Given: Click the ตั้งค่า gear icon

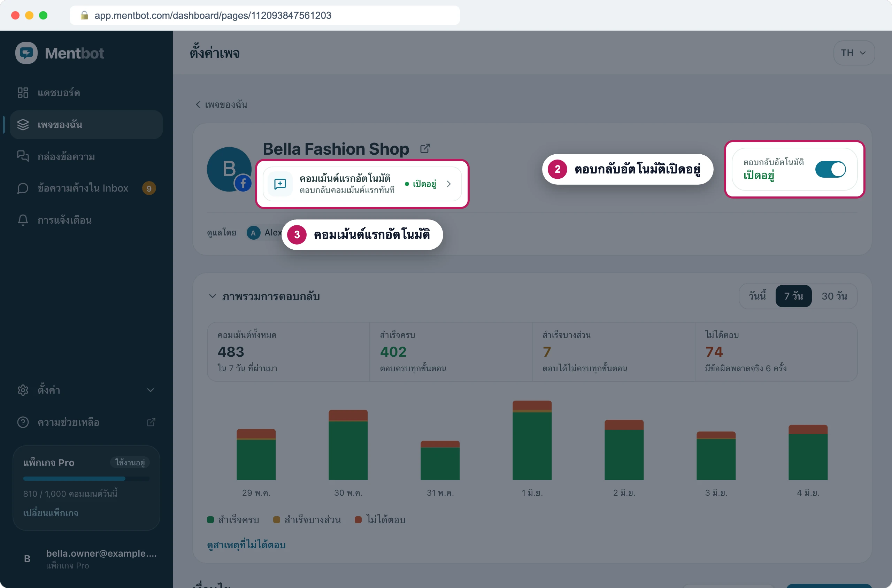Looking at the screenshot, I should tap(23, 390).
